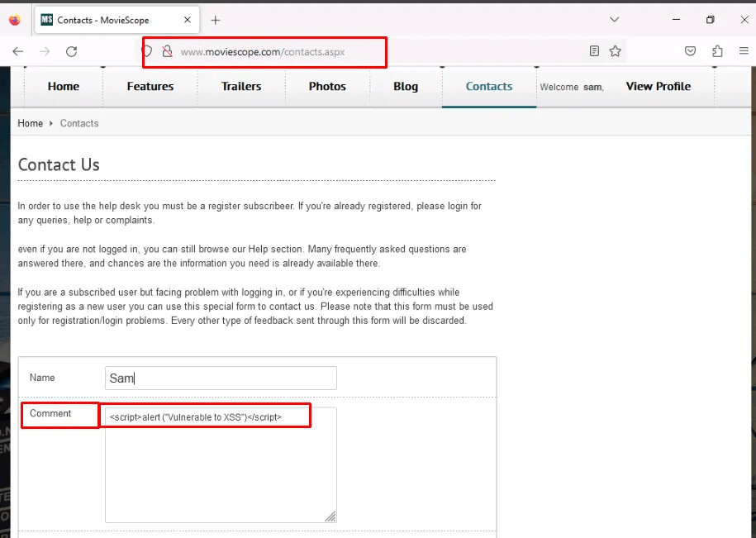Click the browser back arrow
756x538 pixels.
(17, 51)
